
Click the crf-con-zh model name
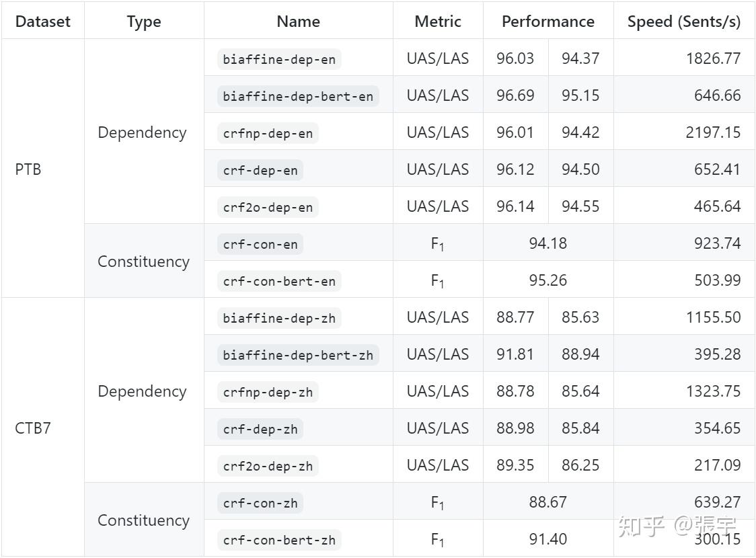tap(260, 503)
